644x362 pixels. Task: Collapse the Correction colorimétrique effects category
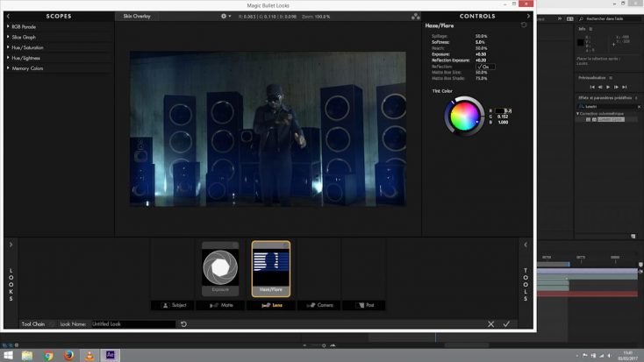pyautogui.click(x=577, y=114)
